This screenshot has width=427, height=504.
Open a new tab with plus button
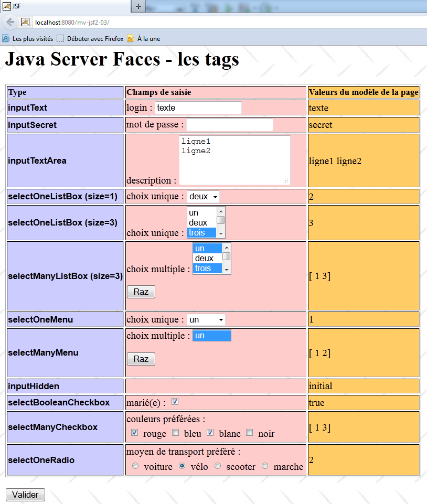138,6
